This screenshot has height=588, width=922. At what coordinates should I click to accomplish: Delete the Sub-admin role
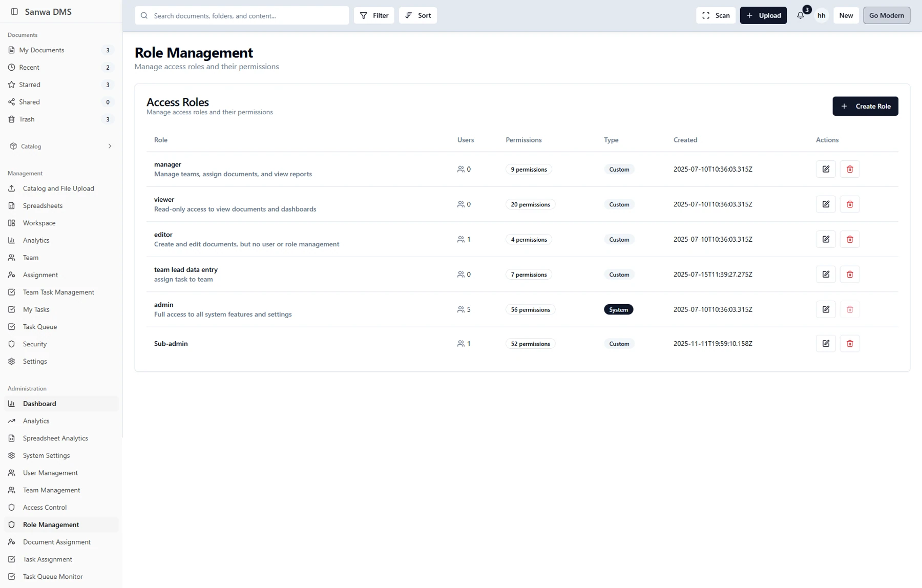(850, 344)
